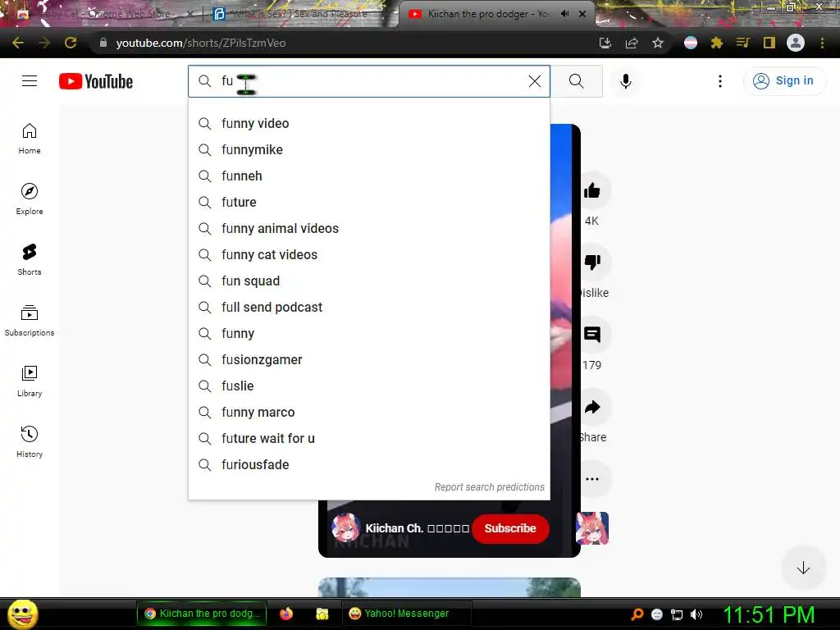This screenshot has height=630, width=840.
Task: Click the volume icon in system tray
Action: point(696,614)
